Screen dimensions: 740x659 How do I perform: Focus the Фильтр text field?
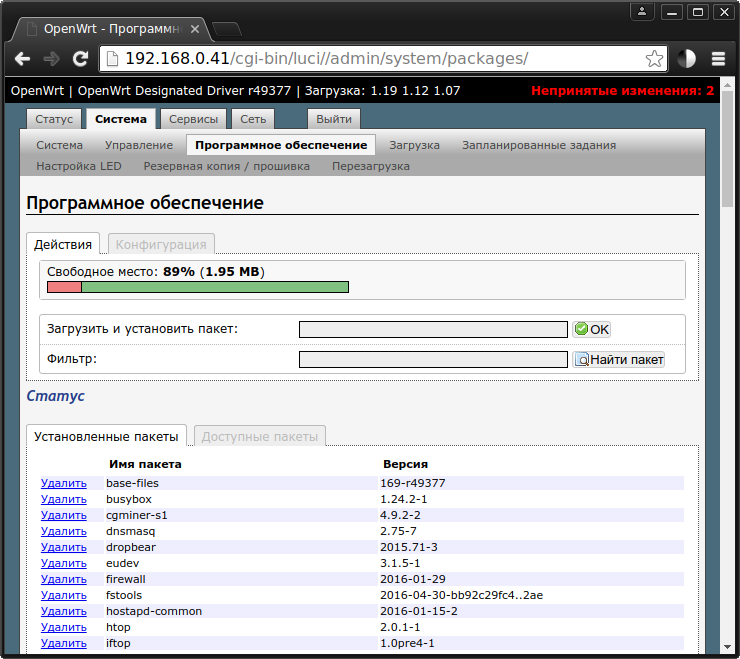[x=433, y=359]
